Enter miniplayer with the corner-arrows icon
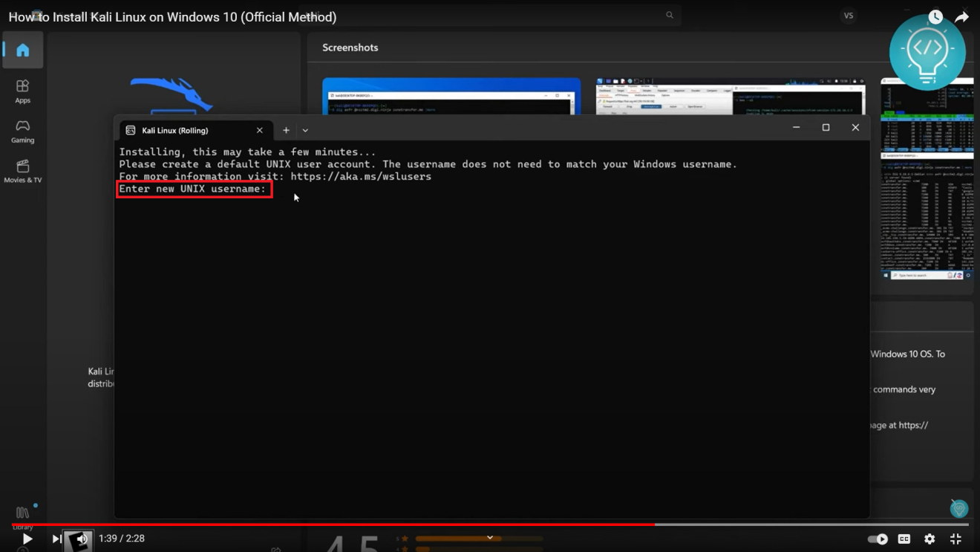Image resolution: width=980 pixels, height=552 pixels. (955, 539)
